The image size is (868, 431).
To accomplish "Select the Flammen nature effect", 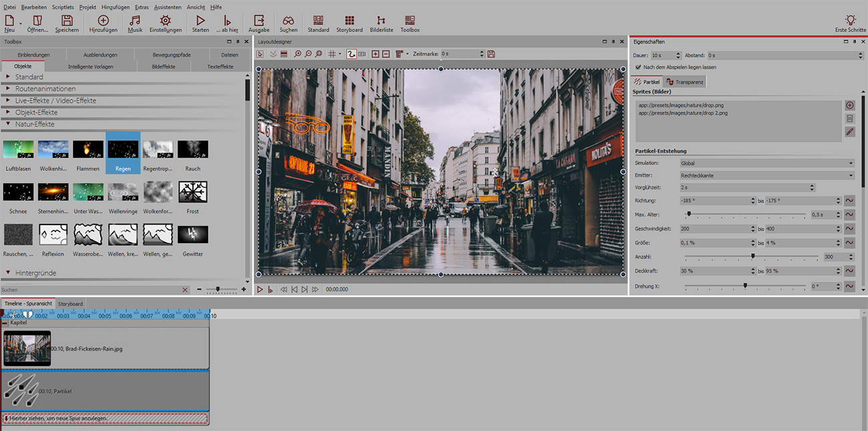I will 88,149.
